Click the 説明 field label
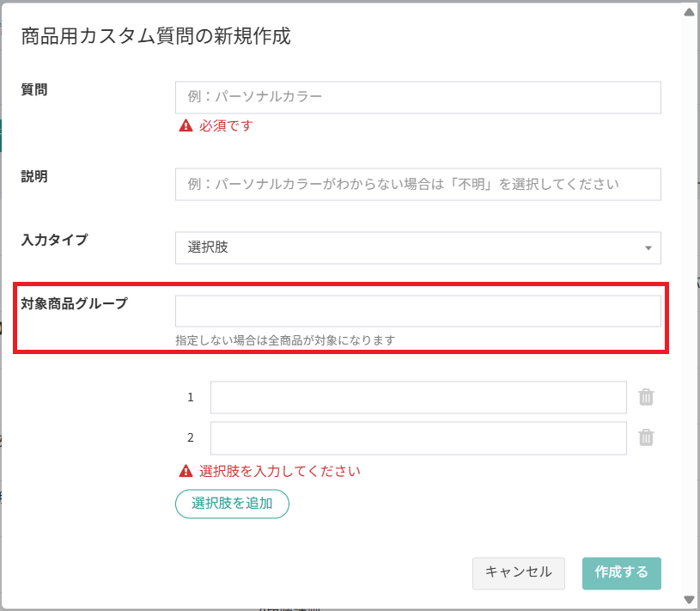 click(34, 176)
